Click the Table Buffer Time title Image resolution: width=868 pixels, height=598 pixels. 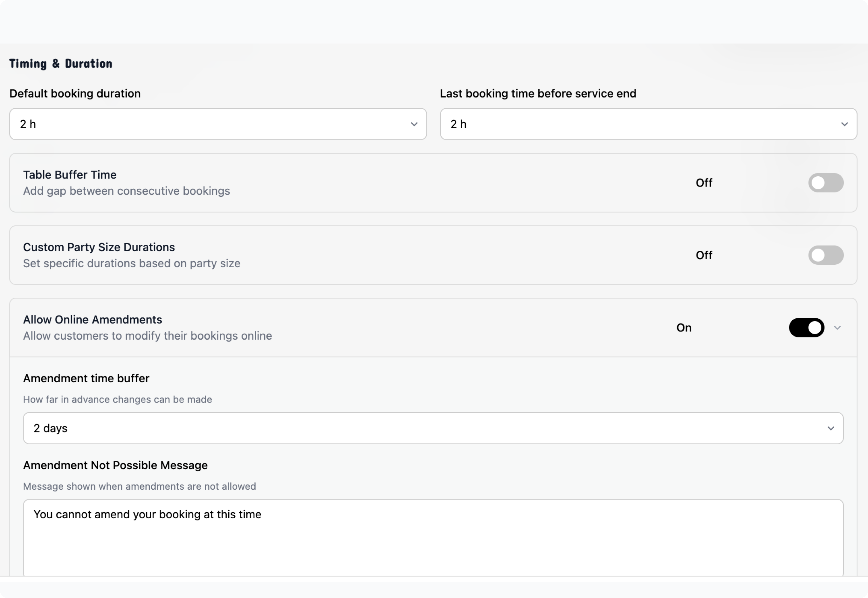[x=70, y=175]
